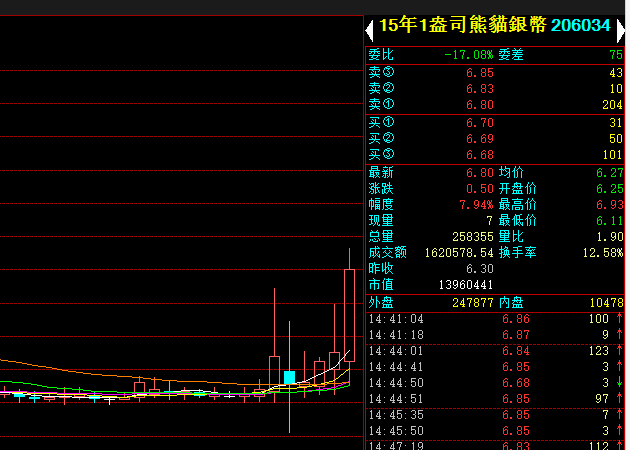The width and height of the screenshot is (630, 450).
Task: Click the 买② bid price 6.69
Action: point(480,139)
